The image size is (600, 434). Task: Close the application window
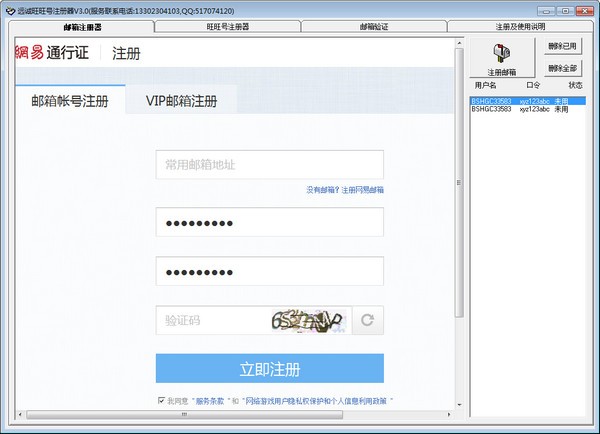pyautogui.click(x=585, y=11)
